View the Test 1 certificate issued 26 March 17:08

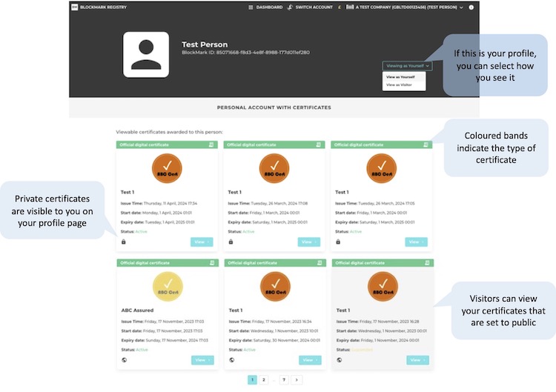click(x=308, y=242)
